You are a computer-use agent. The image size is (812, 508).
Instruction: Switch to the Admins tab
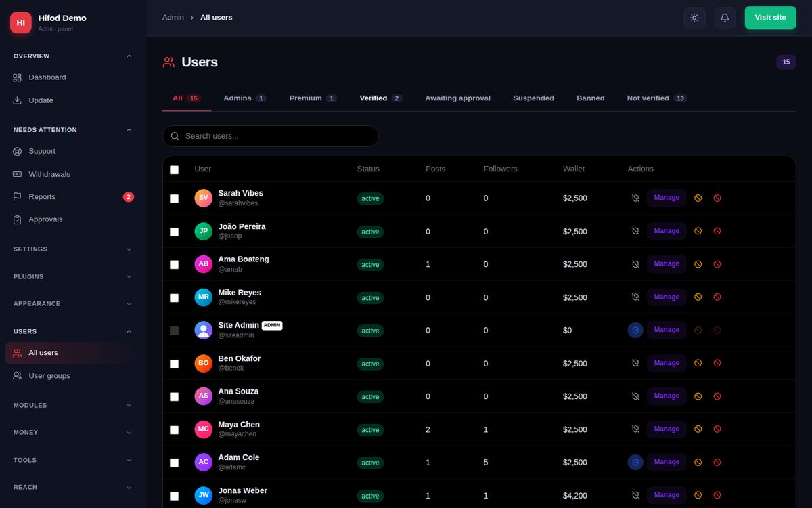[x=245, y=98]
